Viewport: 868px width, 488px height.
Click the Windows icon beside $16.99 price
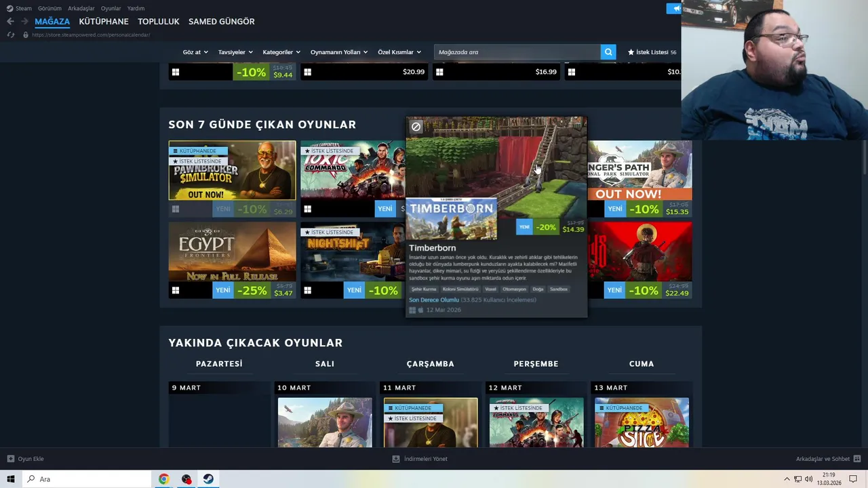pyautogui.click(x=439, y=72)
